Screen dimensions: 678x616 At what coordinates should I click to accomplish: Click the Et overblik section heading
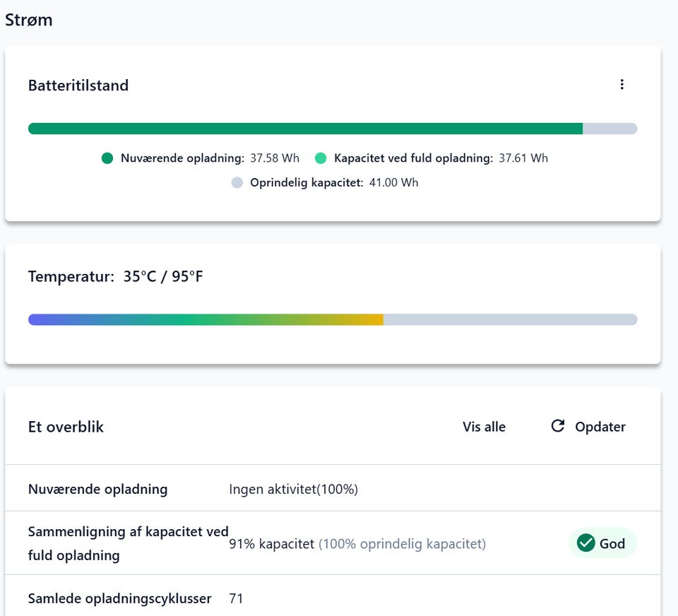point(66,427)
